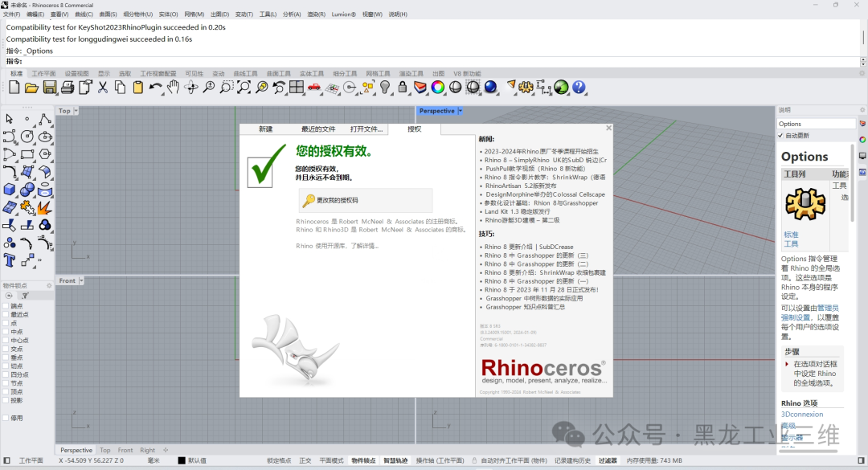Switch to the 打开文件... tab
Screen dimensions: 868x470
[x=366, y=129]
